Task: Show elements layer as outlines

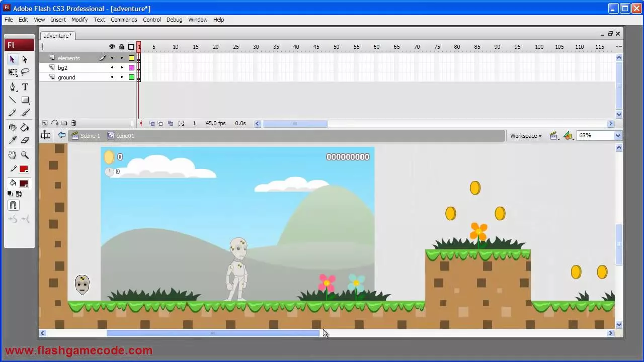Action: (x=131, y=58)
